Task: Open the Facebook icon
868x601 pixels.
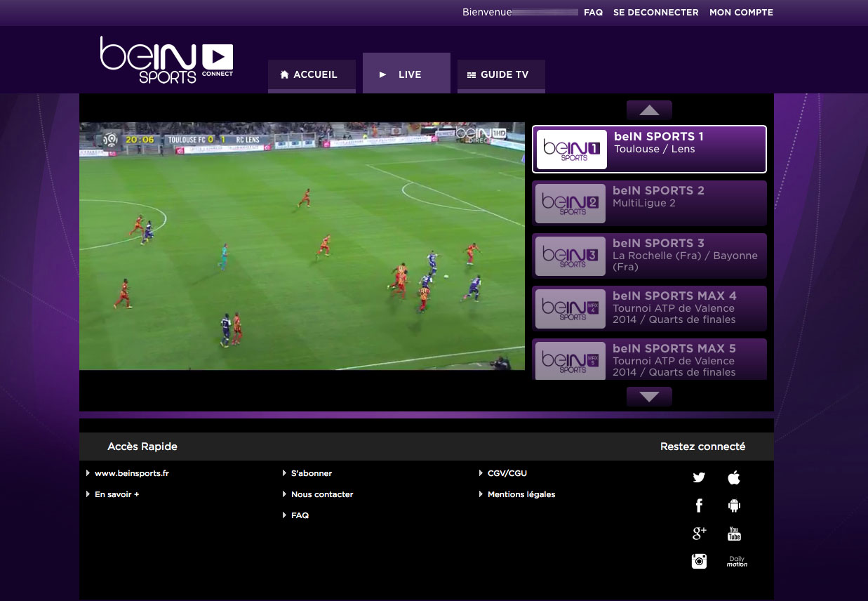Action: (699, 506)
